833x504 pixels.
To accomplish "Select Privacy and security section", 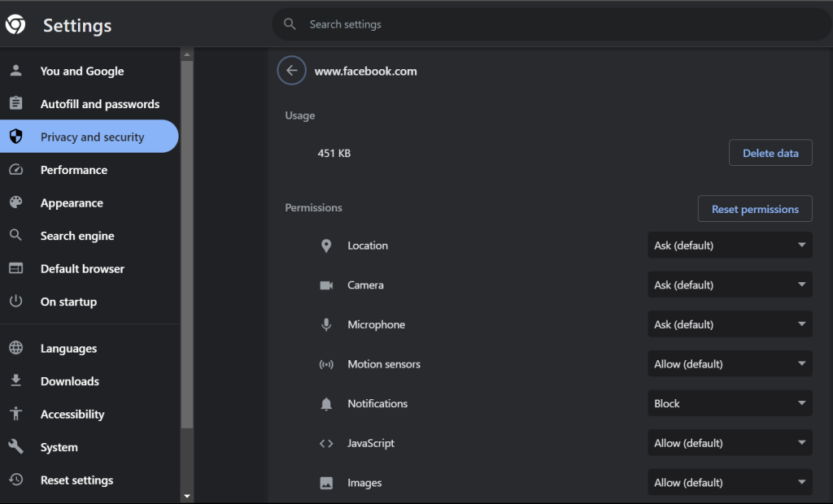I will [89, 137].
